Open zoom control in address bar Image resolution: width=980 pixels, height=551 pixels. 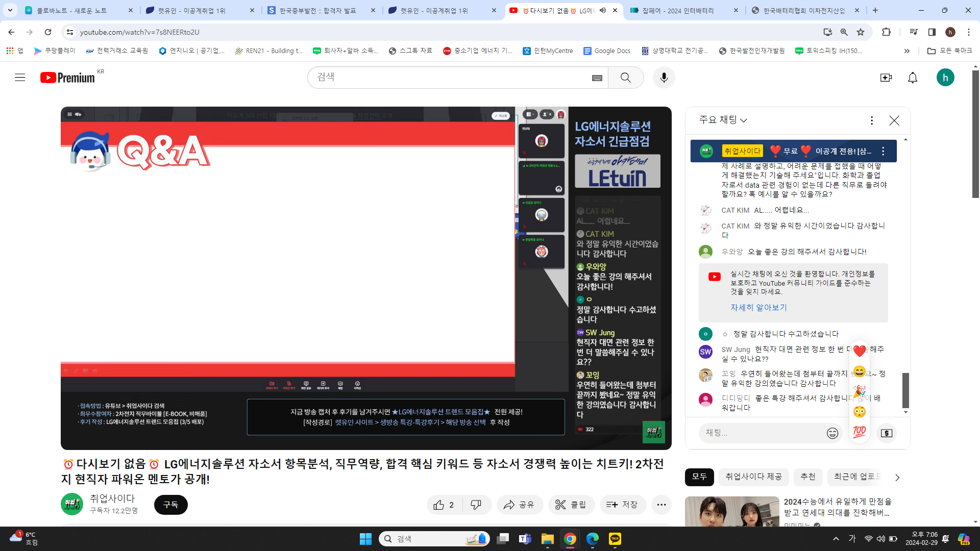(844, 32)
